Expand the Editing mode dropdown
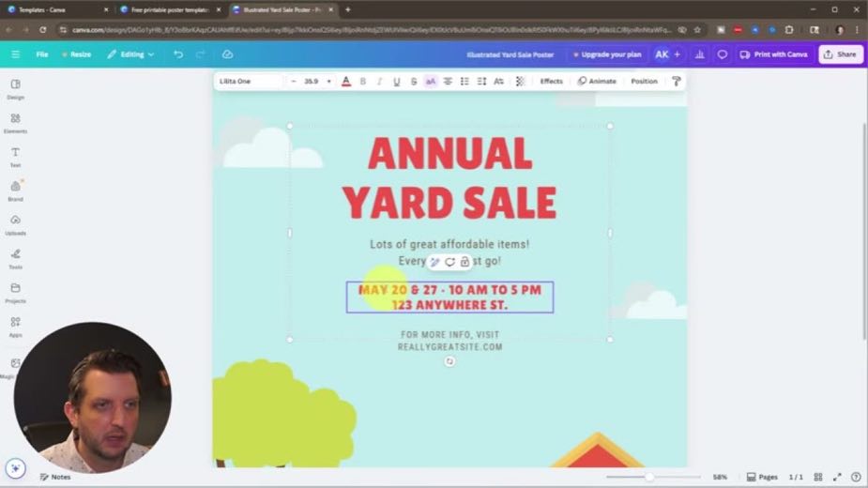This screenshot has width=868, height=488. [x=130, y=54]
